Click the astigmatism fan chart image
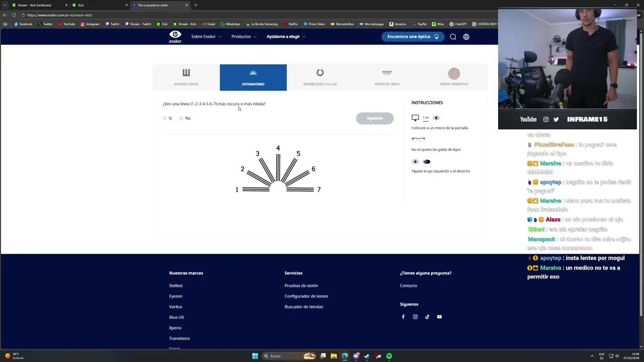Image resolution: width=644 pixels, height=362 pixels. point(278,169)
